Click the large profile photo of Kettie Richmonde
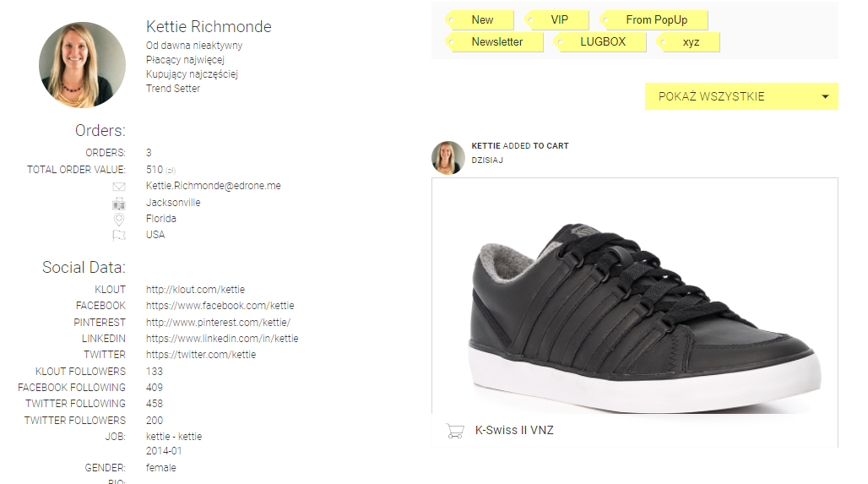This screenshot has width=868, height=484. click(x=82, y=65)
